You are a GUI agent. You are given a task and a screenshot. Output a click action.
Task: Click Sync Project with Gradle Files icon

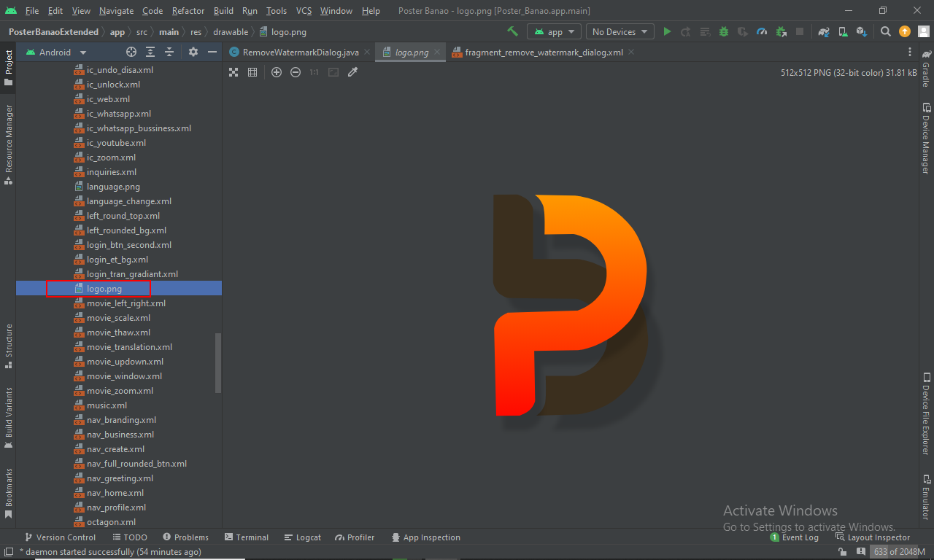824,31
